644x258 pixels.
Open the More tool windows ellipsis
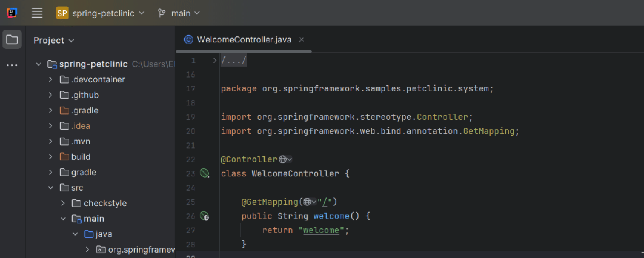12,65
